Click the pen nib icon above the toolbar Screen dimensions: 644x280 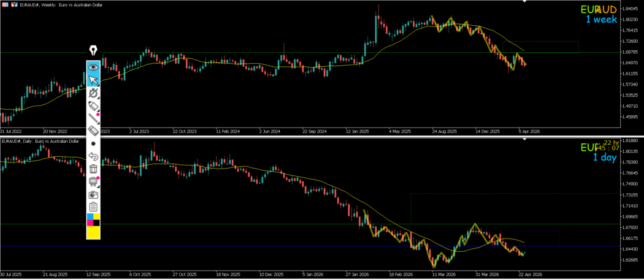(94, 51)
